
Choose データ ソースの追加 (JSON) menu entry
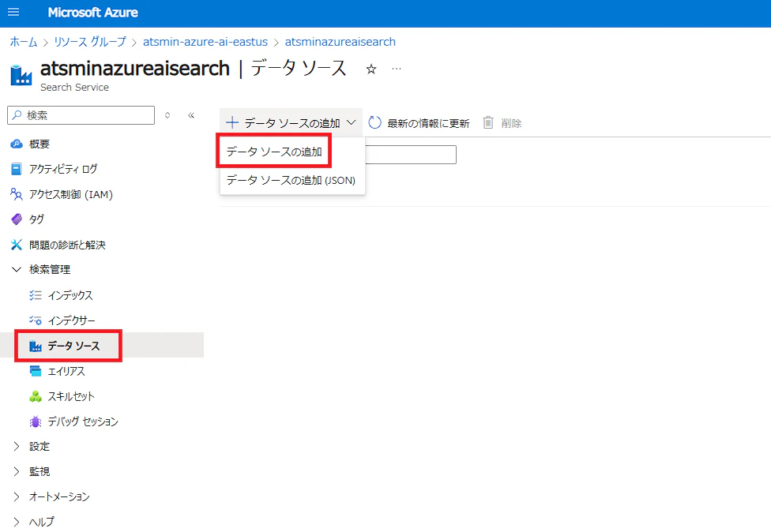pos(291,180)
